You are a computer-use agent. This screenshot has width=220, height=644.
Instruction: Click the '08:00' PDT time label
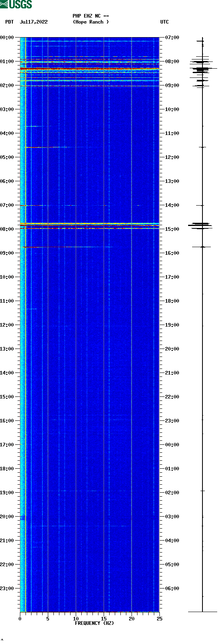tap(7, 229)
